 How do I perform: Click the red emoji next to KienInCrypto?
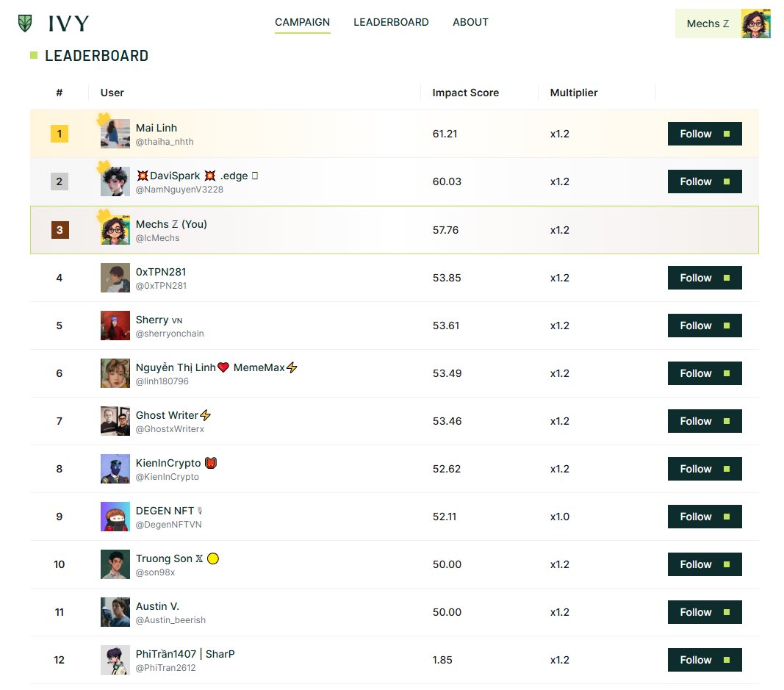click(x=211, y=463)
